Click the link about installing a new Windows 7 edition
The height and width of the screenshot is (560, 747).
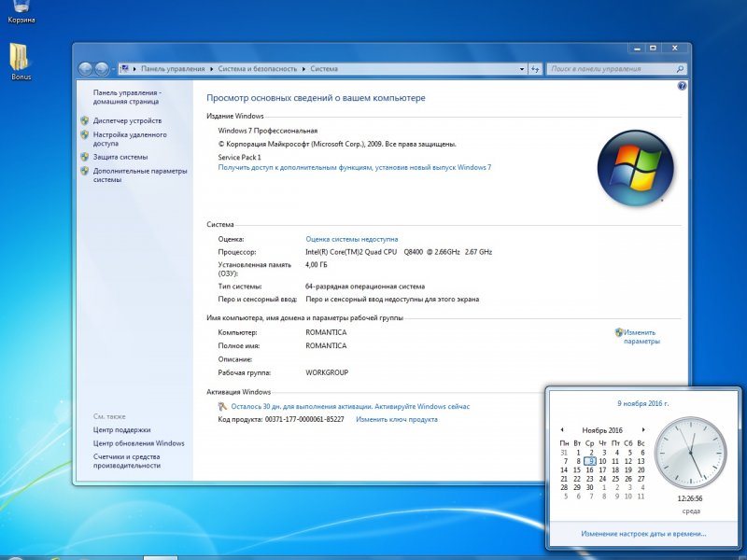[x=355, y=168]
